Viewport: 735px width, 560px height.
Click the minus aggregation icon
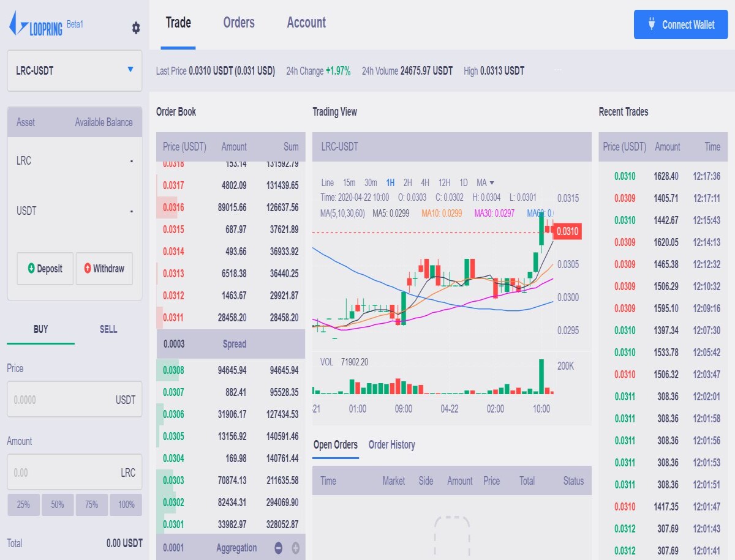click(279, 548)
